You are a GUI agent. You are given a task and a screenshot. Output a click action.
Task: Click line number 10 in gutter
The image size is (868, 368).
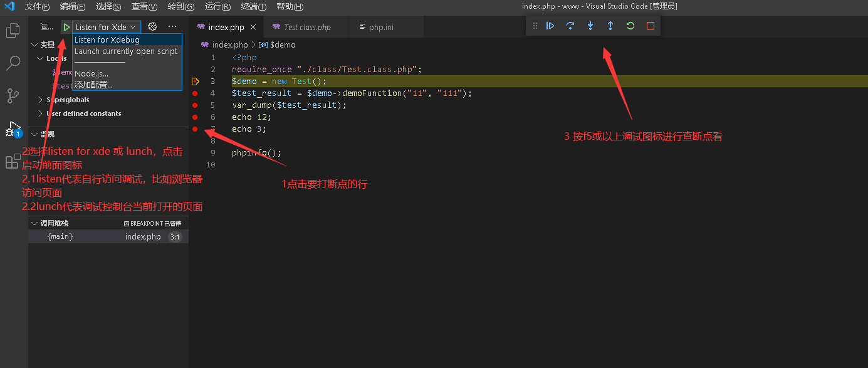pos(211,165)
